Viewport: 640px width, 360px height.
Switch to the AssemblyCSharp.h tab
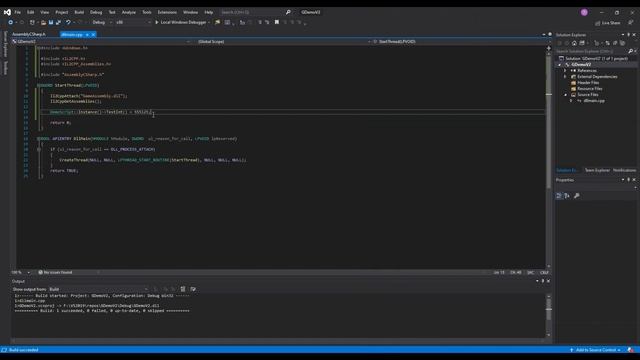point(29,35)
